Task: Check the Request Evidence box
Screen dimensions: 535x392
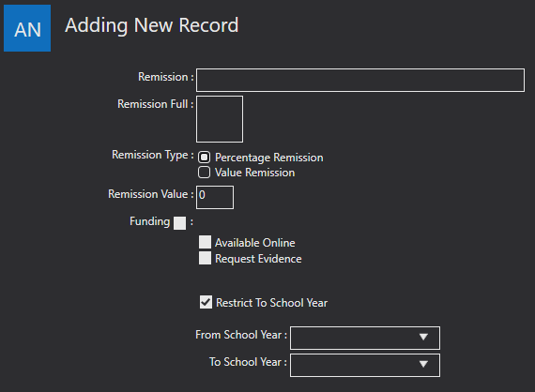Action: point(205,258)
